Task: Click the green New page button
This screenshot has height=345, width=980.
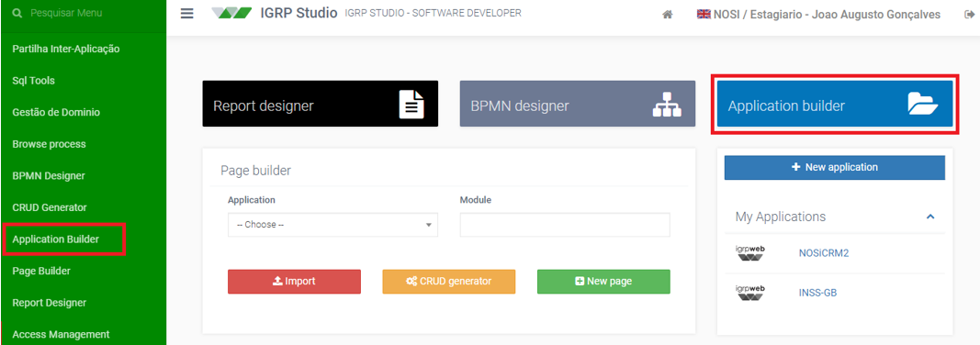Action: tap(603, 282)
